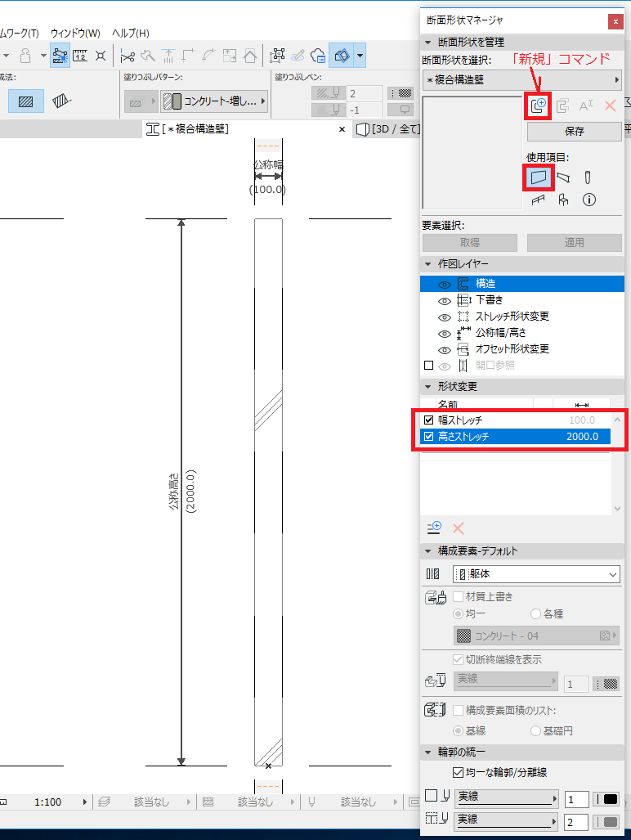Select the Beam usage icon under 使用項目
Image resolution: width=631 pixels, height=840 pixels.
click(x=563, y=177)
